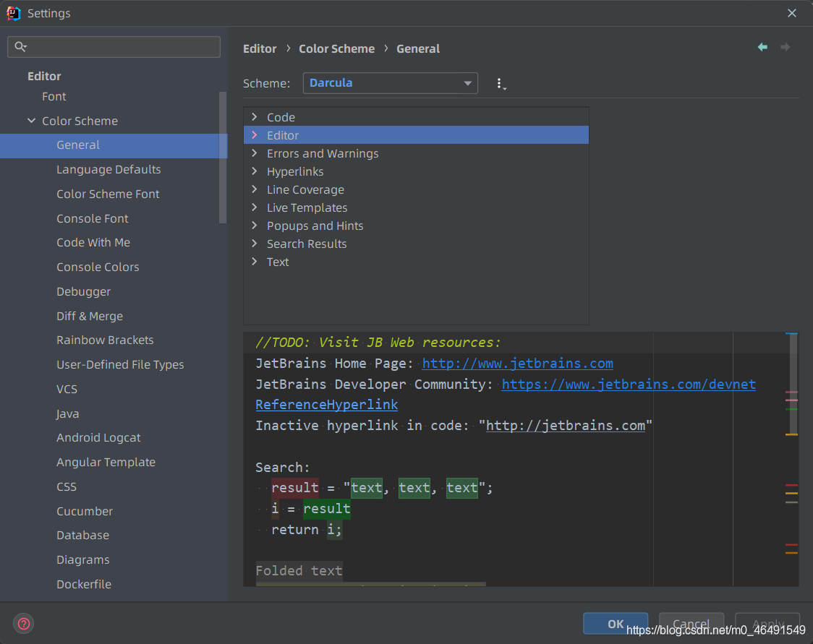This screenshot has height=644, width=813.
Task: Open the Scheme dropdown showing Darcula
Action: coord(390,83)
